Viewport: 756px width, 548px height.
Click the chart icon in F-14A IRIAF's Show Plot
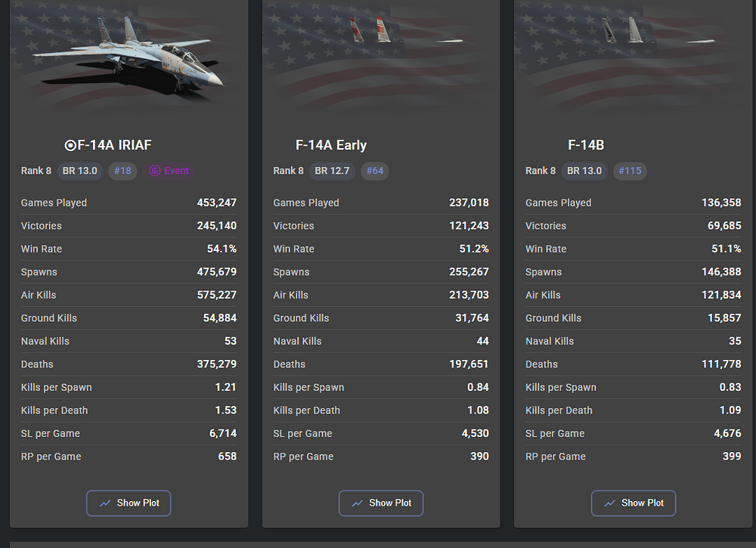105,503
